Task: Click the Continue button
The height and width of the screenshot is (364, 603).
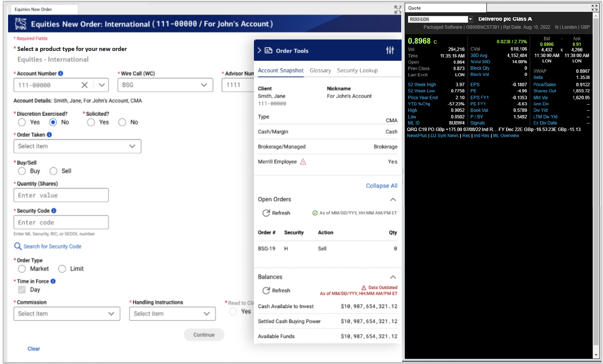Action: click(204, 335)
